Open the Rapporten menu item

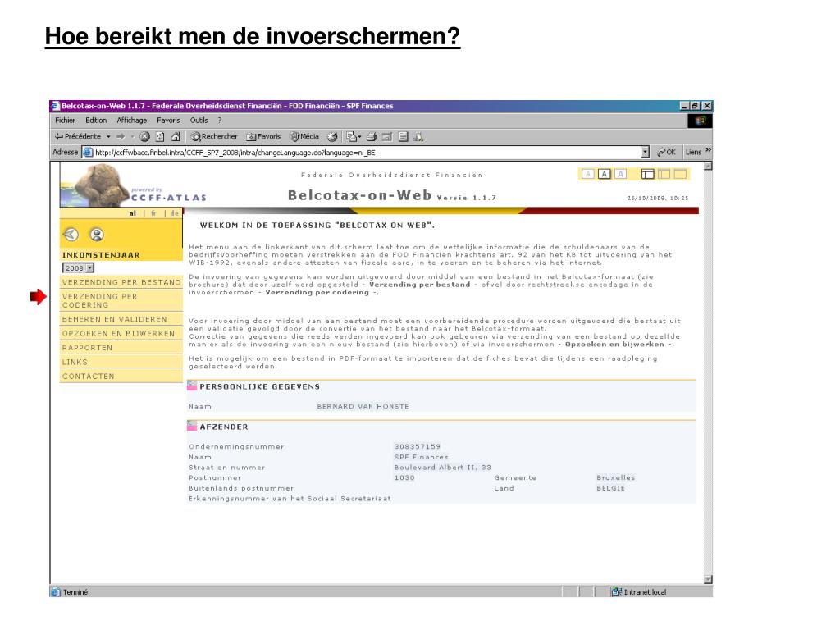click(121, 348)
